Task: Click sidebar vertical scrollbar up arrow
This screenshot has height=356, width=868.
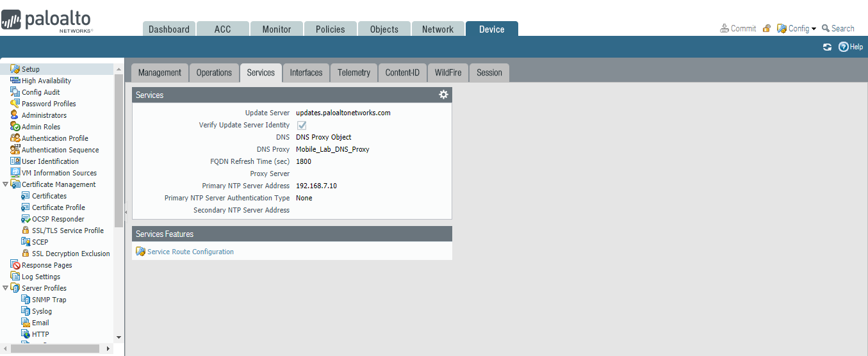Action: pyautogui.click(x=119, y=69)
